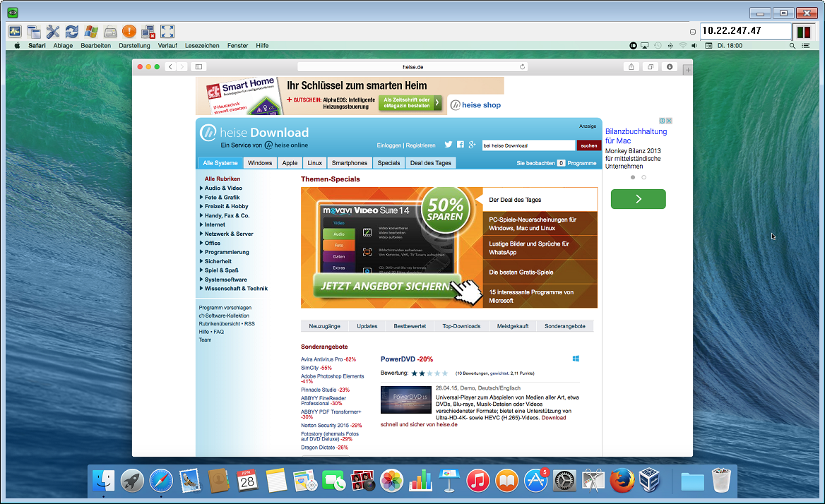Reload the heise.de page
The height and width of the screenshot is (504, 825).
(x=522, y=67)
